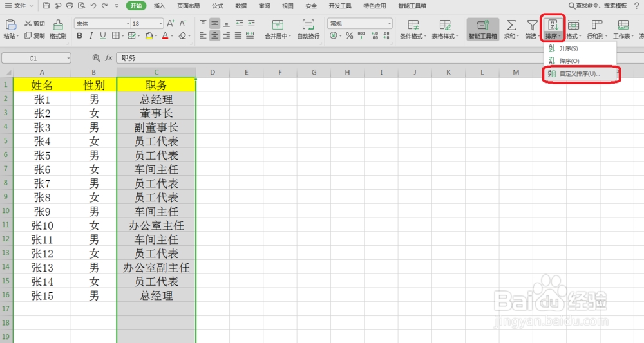
Task: Click the distributed alignment icon
Action: [250, 35]
